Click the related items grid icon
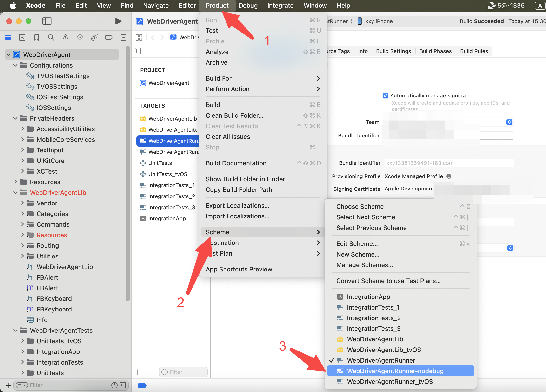The width and height of the screenshot is (546, 392). coord(139,37)
